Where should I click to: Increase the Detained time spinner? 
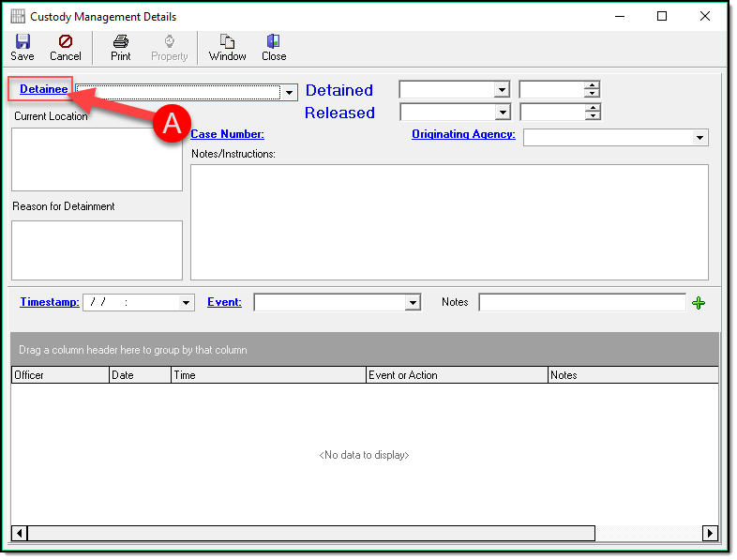[592, 86]
